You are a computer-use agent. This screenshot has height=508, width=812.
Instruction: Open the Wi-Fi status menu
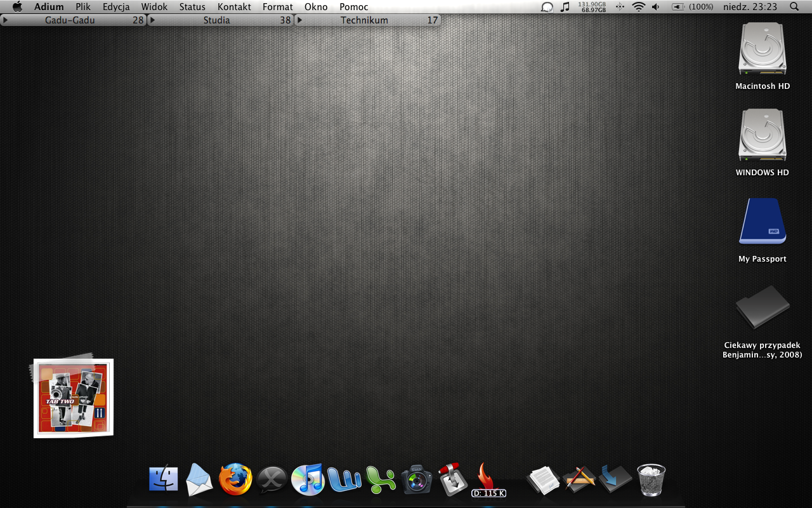tap(638, 7)
